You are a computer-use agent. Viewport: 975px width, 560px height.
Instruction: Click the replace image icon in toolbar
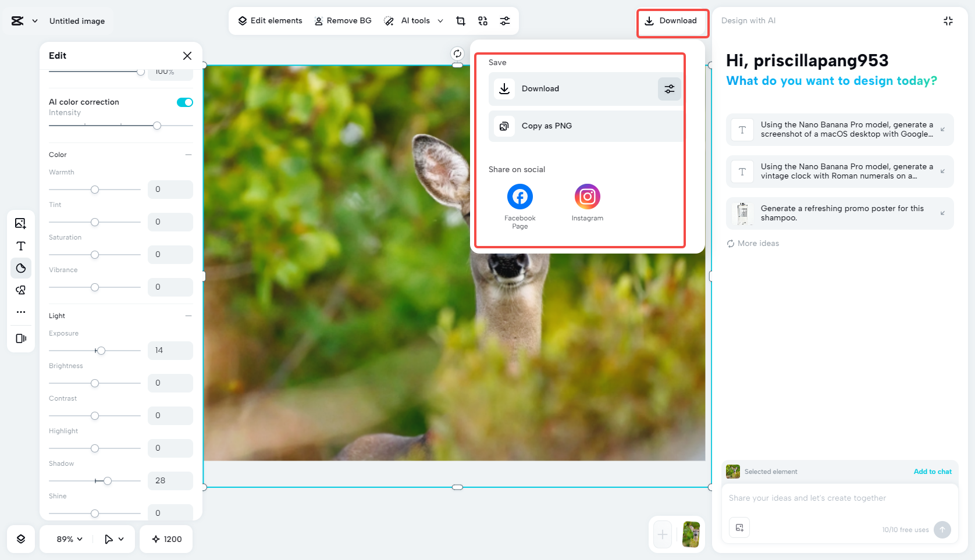(x=483, y=21)
